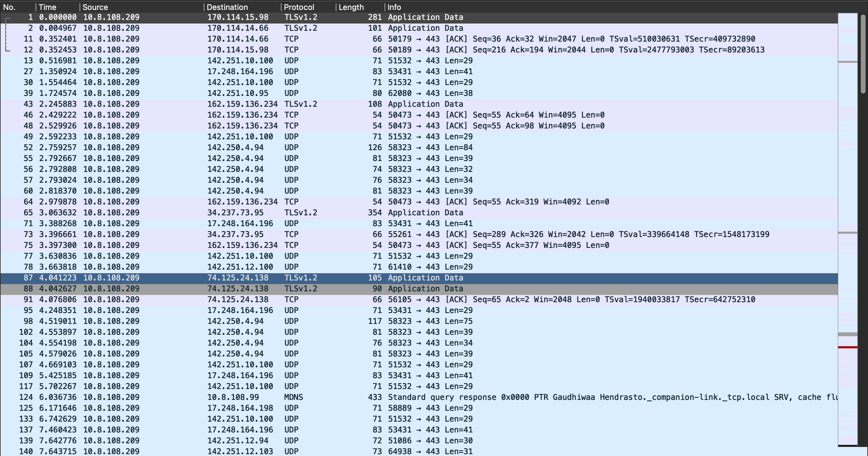Click the red marker in the minimap
The image size is (868, 456).
(848, 347)
